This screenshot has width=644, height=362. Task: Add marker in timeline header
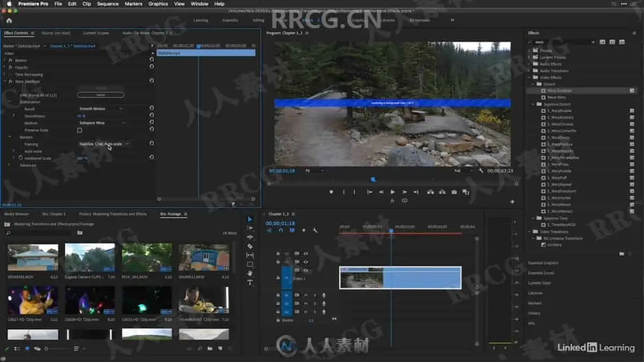click(x=304, y=230)
